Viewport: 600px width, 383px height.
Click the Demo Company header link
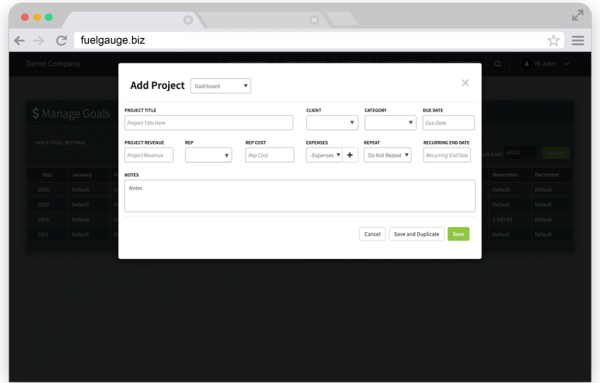tap(53, 64)
